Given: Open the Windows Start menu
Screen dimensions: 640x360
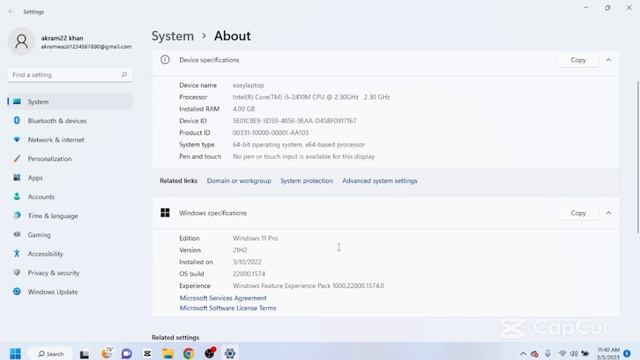Looking at the screenshot, I should coord(15,353).
